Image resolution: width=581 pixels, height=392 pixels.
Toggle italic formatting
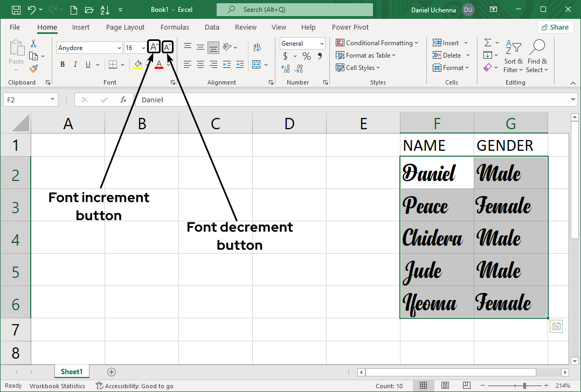click(x=75, y=64)
